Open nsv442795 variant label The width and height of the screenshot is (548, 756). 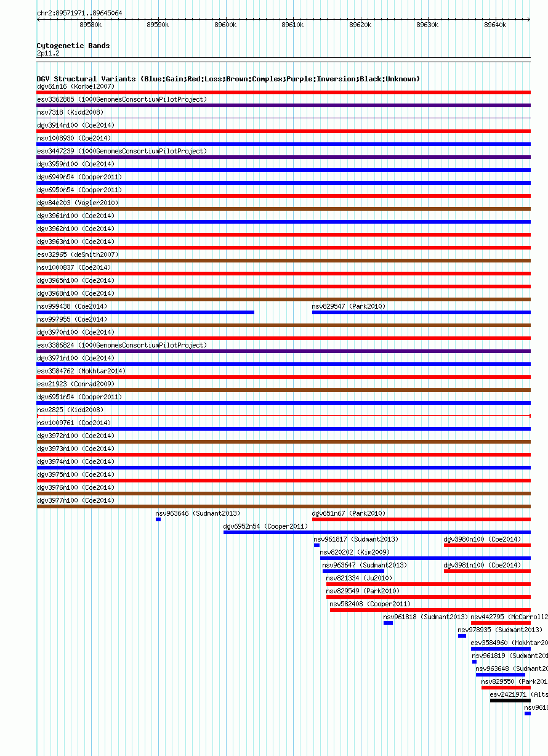tap(509, 617)
